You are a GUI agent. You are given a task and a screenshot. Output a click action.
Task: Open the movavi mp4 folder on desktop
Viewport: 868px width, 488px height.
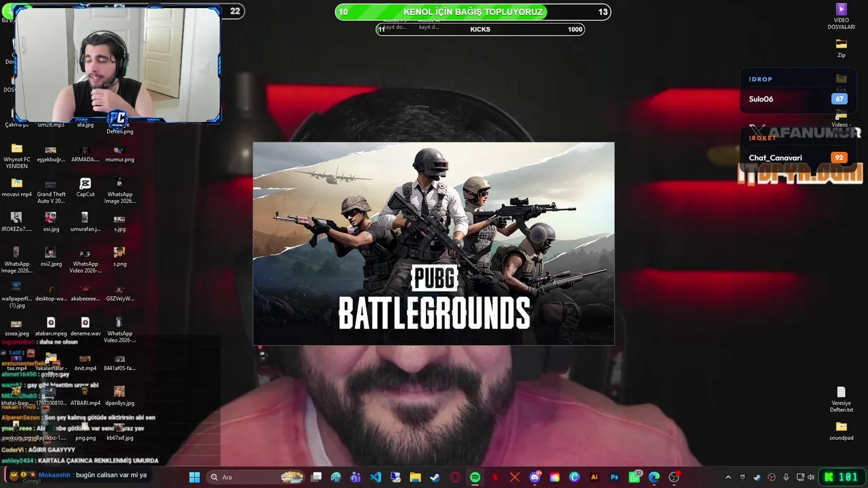pyautogui.click(x=17, y=188)
